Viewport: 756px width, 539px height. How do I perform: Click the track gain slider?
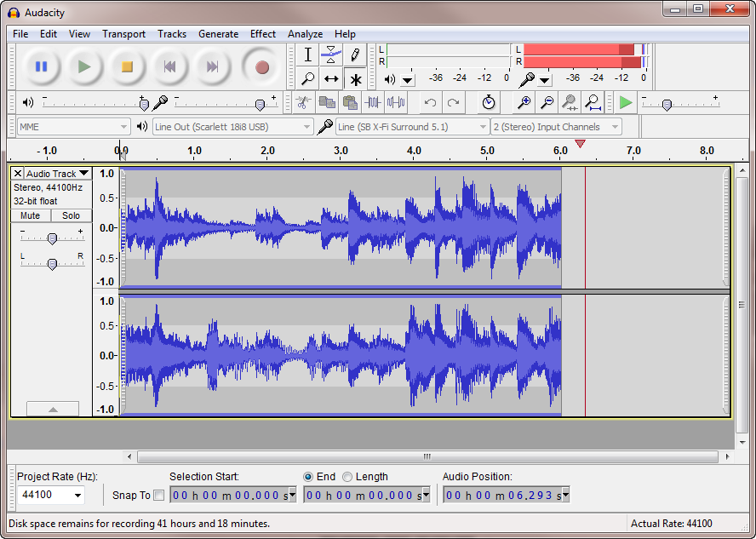click(x=52, y=238)
